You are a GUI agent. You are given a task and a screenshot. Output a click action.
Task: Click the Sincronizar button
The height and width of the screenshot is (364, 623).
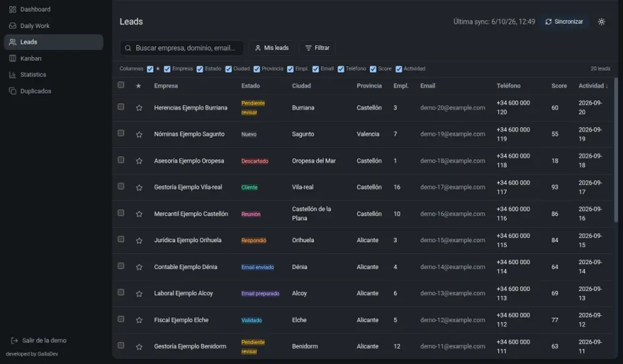[x=564, y=21]
